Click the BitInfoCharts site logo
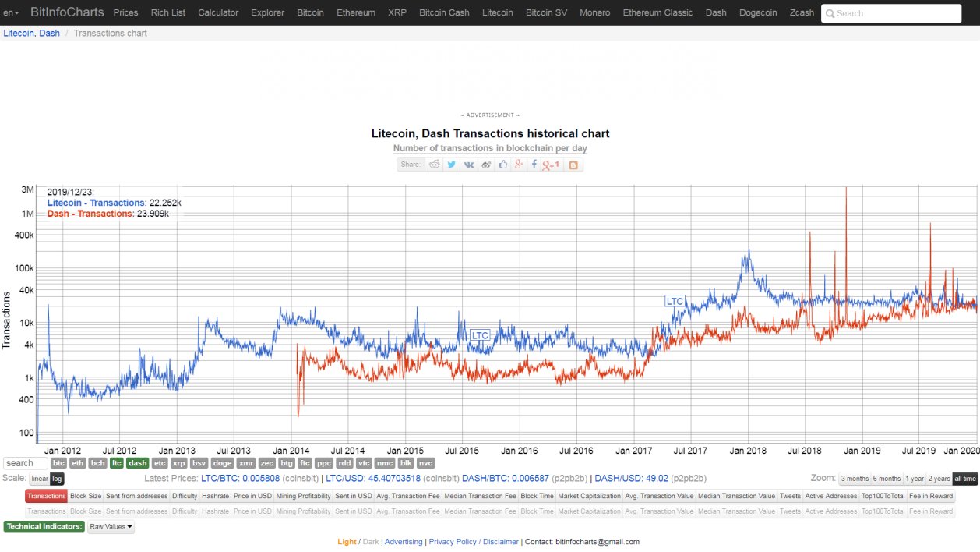Screen dimensions: 980x552 [67, 12]
